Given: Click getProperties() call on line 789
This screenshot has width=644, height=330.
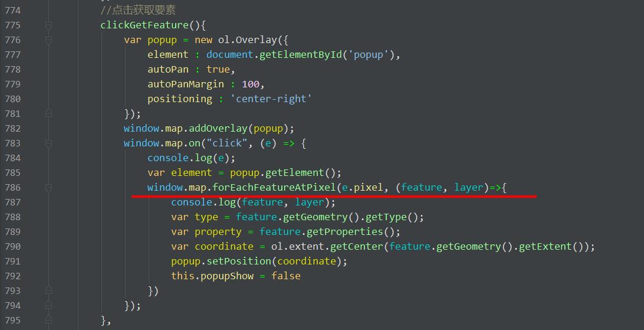Looking at the screenshot, I should pyautogui.click(x=351, y=232).
